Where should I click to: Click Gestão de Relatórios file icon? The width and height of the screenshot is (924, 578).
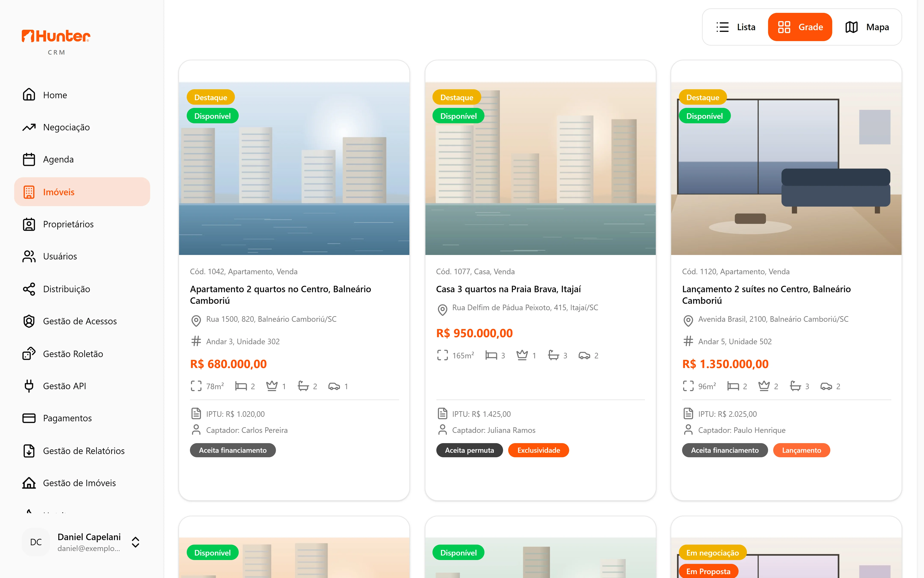pos(29,451)
